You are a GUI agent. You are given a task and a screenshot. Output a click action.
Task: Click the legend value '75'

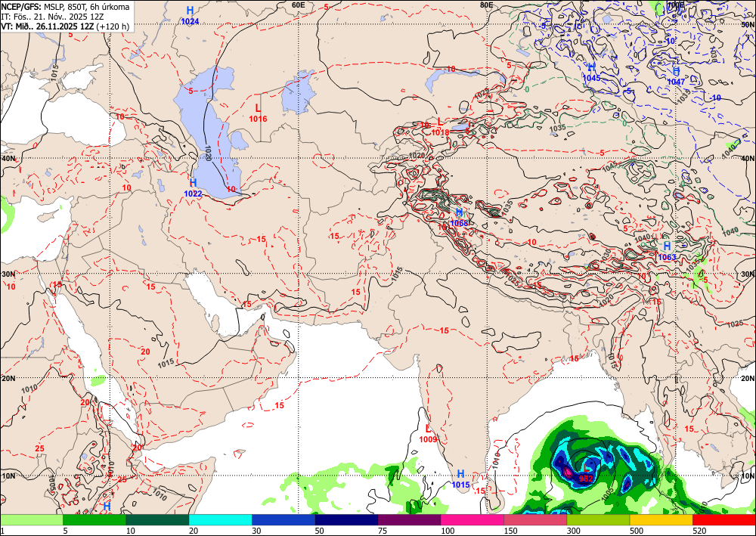coord(383,531)
